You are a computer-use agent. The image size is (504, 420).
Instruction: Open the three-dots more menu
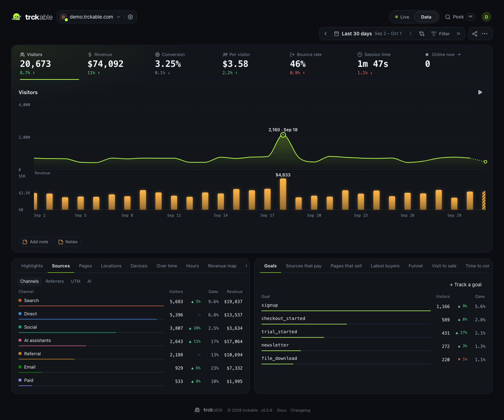point(485,34)
